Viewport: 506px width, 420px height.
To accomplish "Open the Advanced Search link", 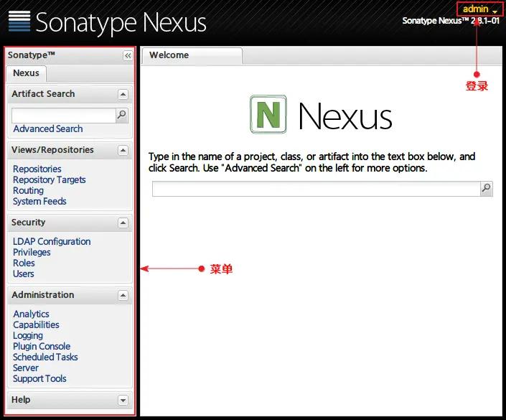I will click(48, 129).
